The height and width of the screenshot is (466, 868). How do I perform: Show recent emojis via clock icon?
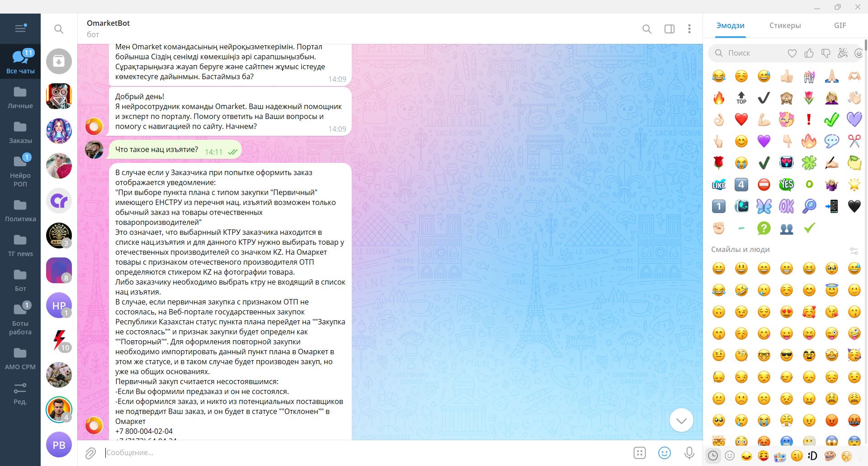[713, 456]
